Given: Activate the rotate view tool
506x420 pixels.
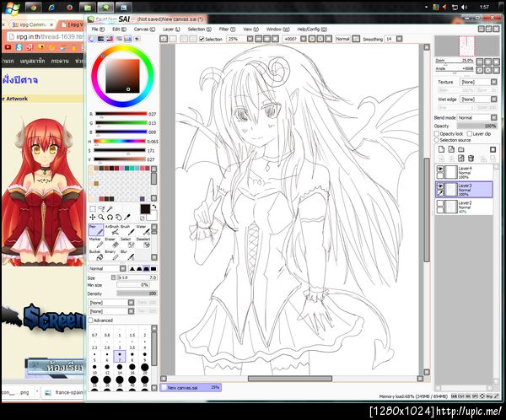Looking at the screenshot, I should click(110, 218).
